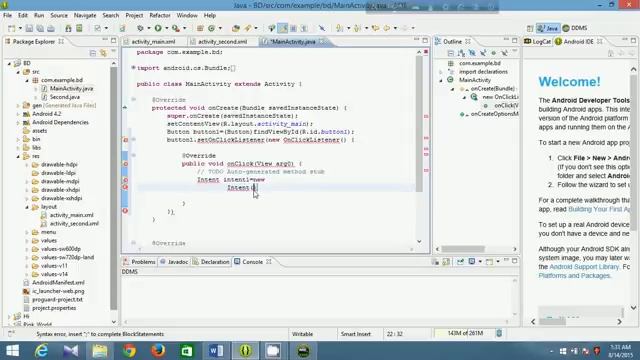Open the Platforms and Packages link
640x360 pixels.
(574, 276)
